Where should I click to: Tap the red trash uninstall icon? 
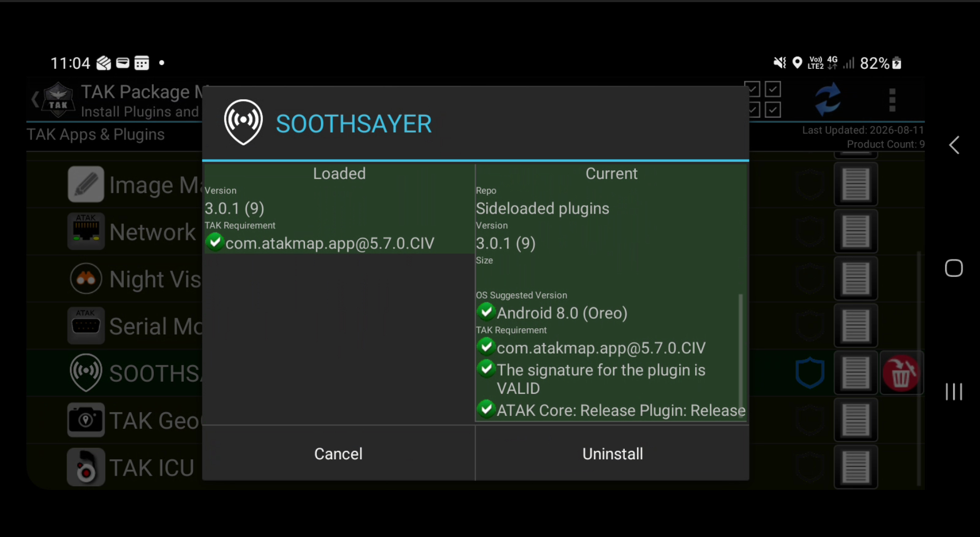(901, 373)
